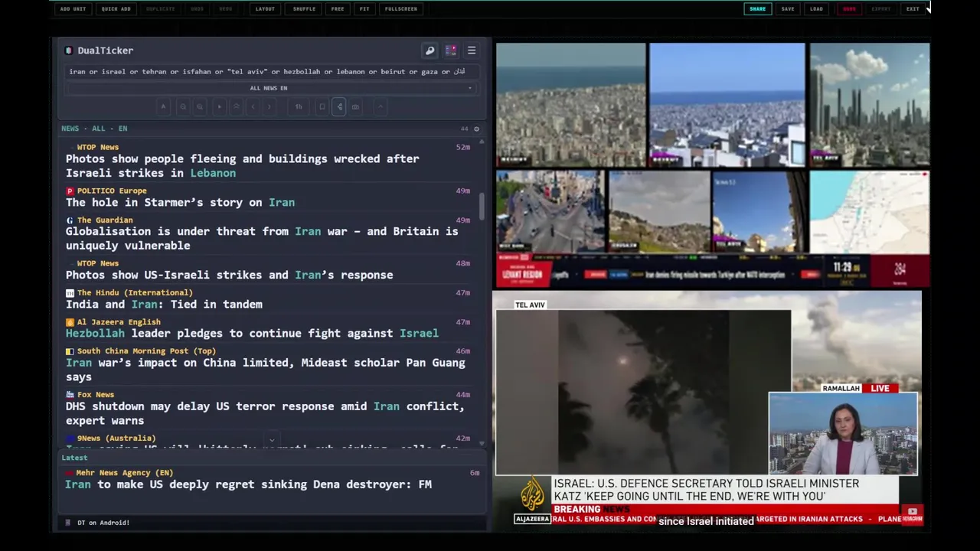Click the street traffic camera tile
Viewport: 980px width, 551px height.
pyautogui.click(x=550, y=212)
